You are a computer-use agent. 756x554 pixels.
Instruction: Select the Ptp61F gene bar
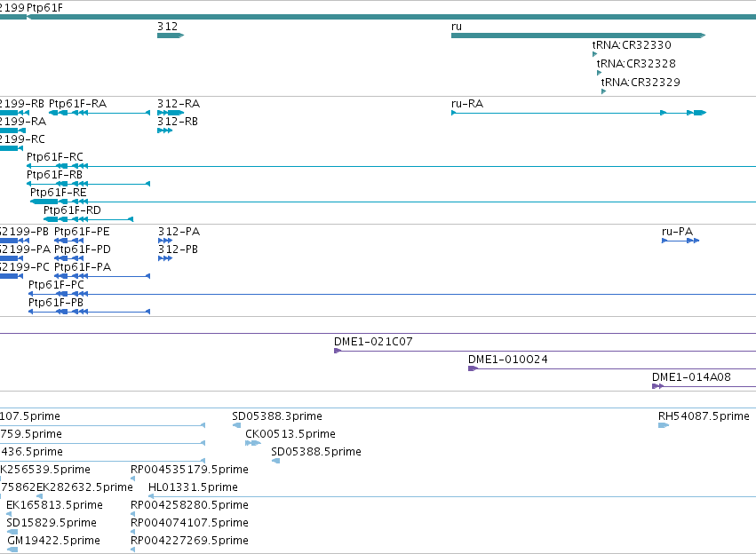(391, 17)
